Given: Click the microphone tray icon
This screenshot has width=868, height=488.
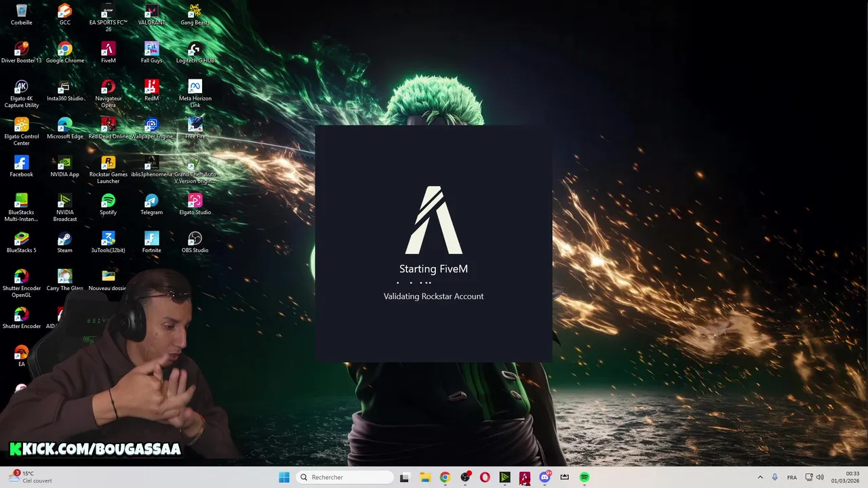Looking at the screenshot, I should coord(774,477).
